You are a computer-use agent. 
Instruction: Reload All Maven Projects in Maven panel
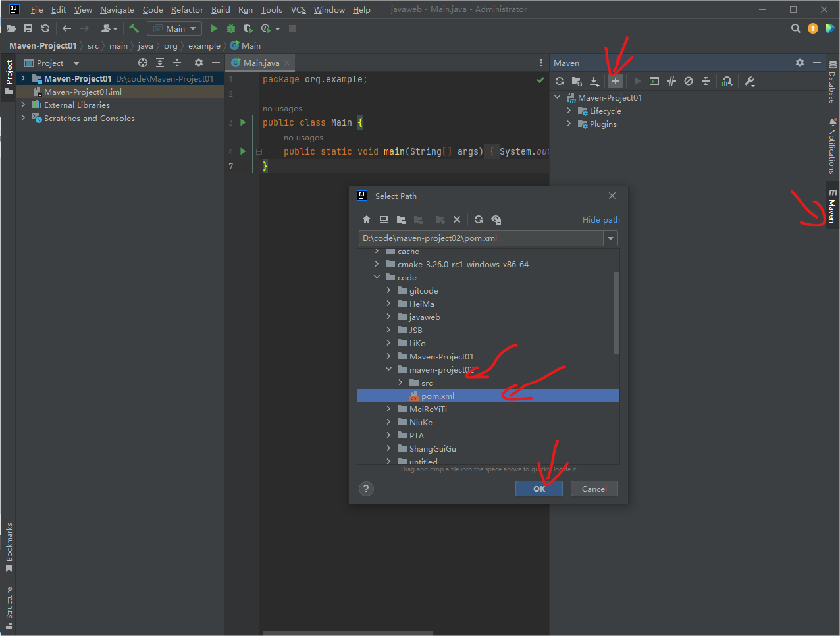[x=560, y=81]
